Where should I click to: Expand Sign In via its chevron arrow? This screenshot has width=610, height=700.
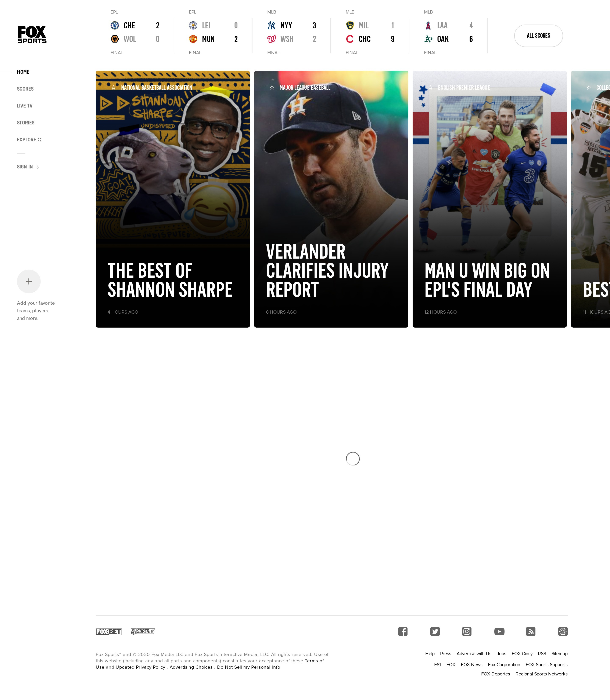coord(37,167)
